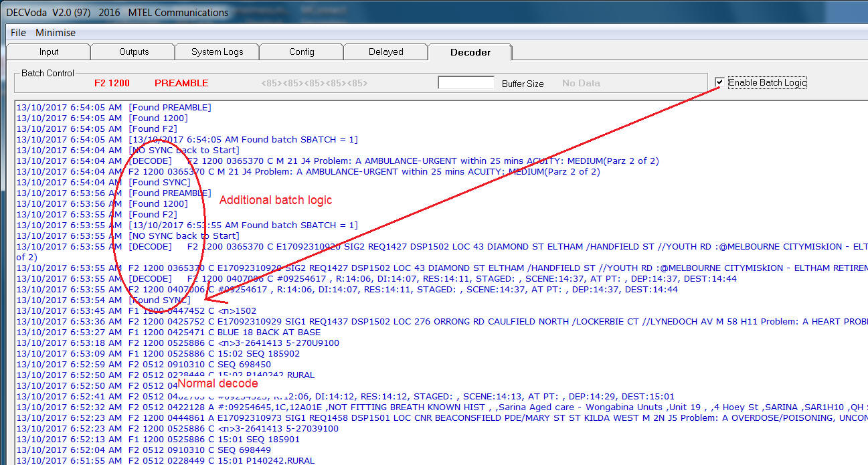Select the Config tab
The image size is (868, 465).
301,52
